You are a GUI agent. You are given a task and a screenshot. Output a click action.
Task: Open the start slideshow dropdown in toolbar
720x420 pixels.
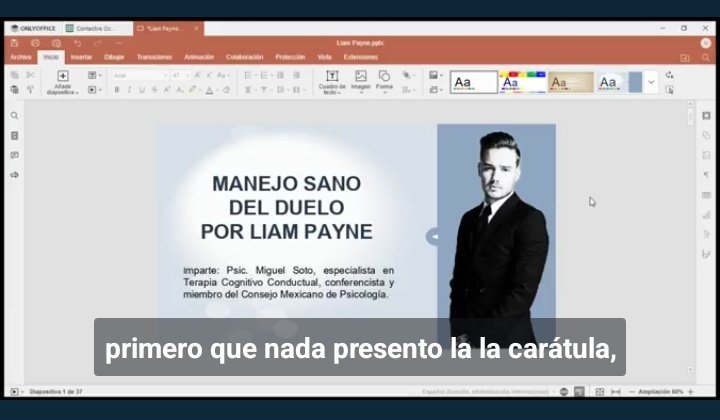click(x=95, y=90)
